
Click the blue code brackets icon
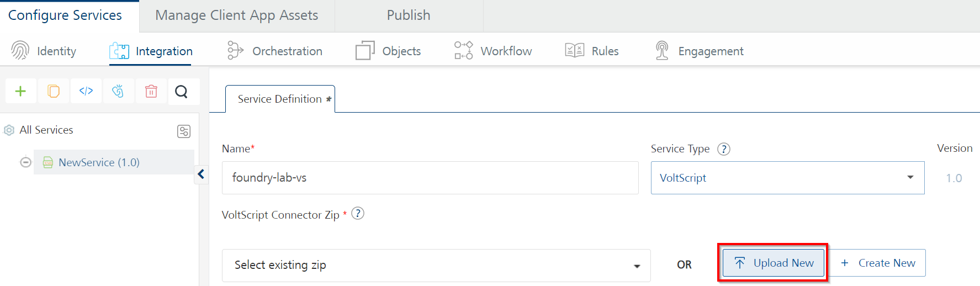pyautogui.click(x=86, y=91)
